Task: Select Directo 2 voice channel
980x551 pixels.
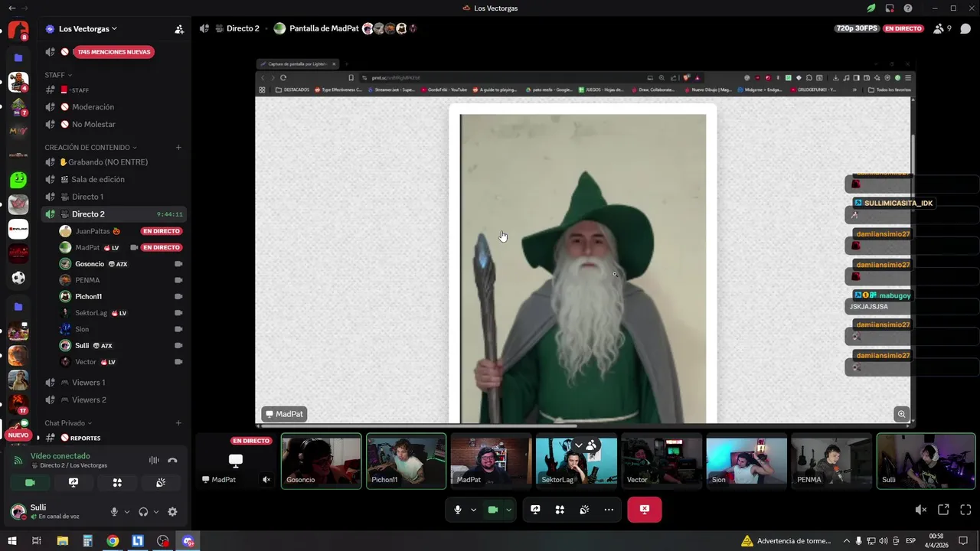Action: (x=113, y=214)
